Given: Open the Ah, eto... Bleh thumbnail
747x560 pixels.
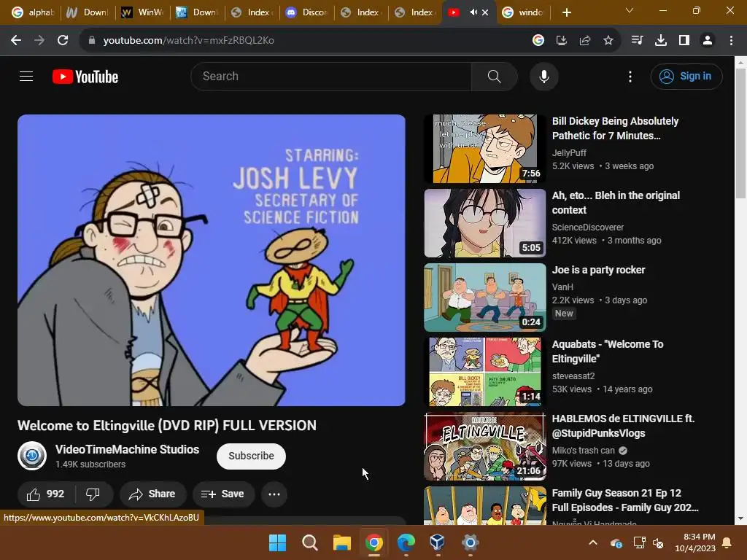Looking at the screenshot, I should [485, 223].
